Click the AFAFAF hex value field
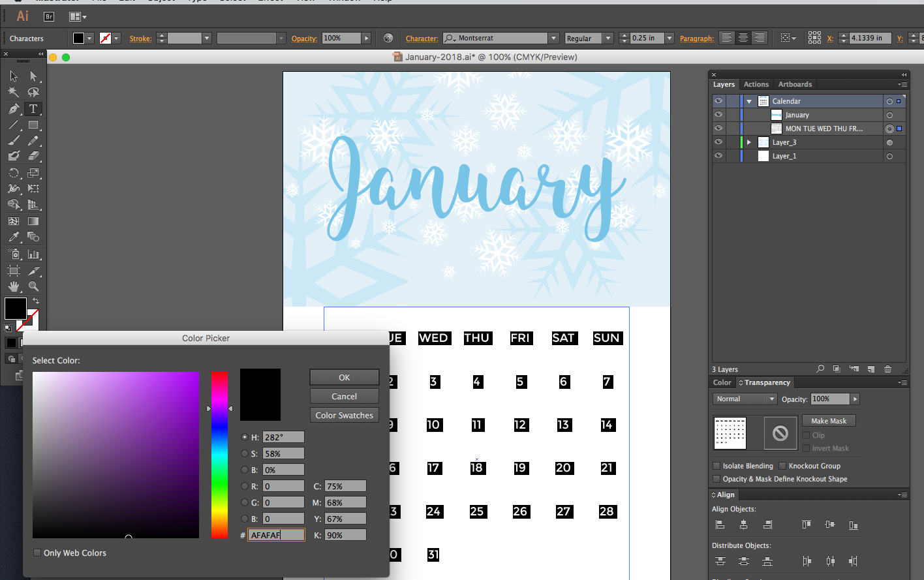 coord(276,534)
